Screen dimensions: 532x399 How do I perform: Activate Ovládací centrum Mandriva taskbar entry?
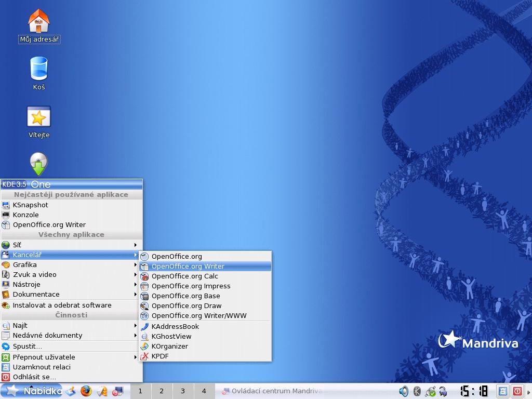271,391
